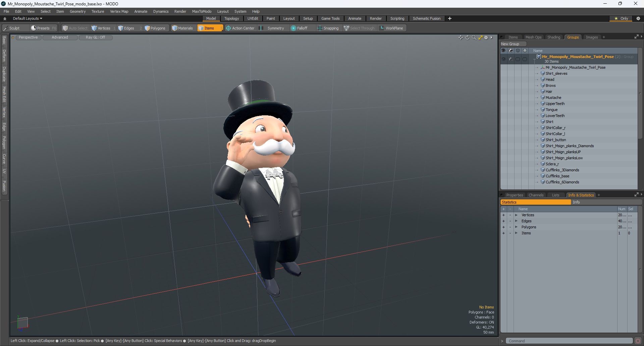Expand Info & Statistics panel full size

[x=636, y=195]
